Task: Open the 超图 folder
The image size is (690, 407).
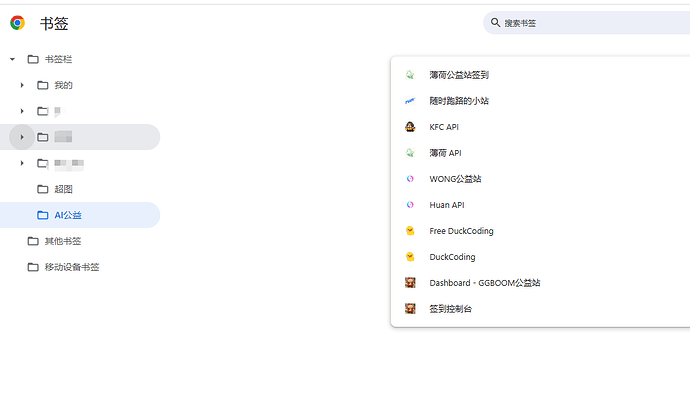Action: (x=63, y=189)
